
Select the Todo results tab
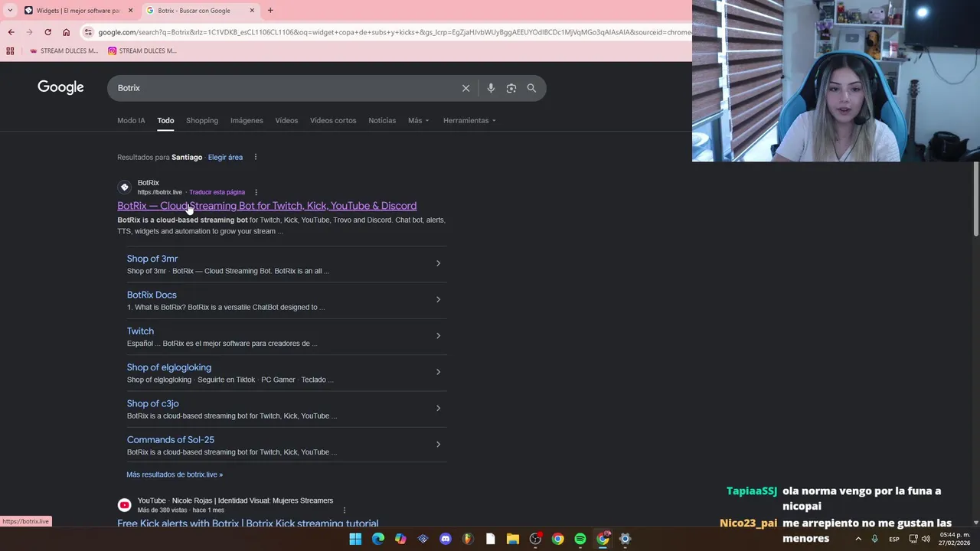point(165,120)
